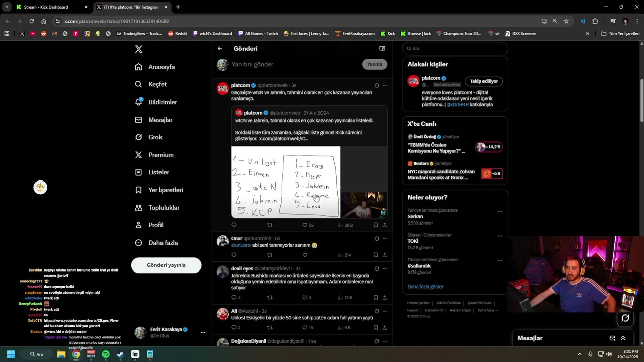Open Grok from the sidebar

pyautogui.click(x=148, y=137)
